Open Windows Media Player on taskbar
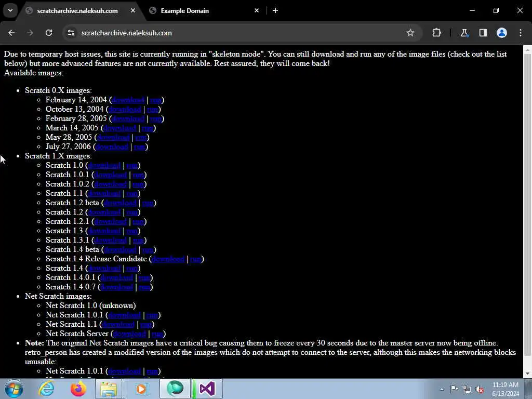This screenshot has height=399, width=532. (x=141, y=389)
